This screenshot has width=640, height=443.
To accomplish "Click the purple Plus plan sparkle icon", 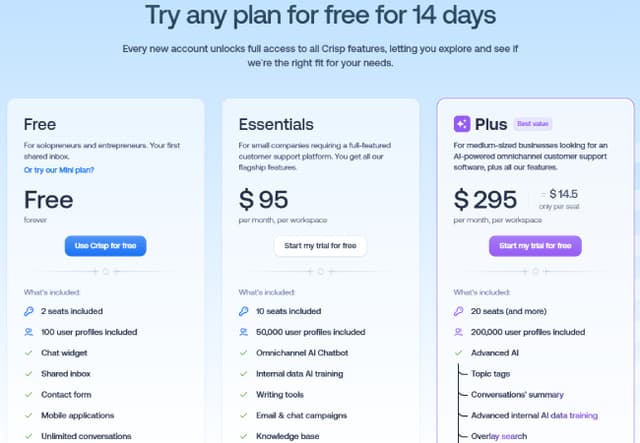I will tap(462, 124).
